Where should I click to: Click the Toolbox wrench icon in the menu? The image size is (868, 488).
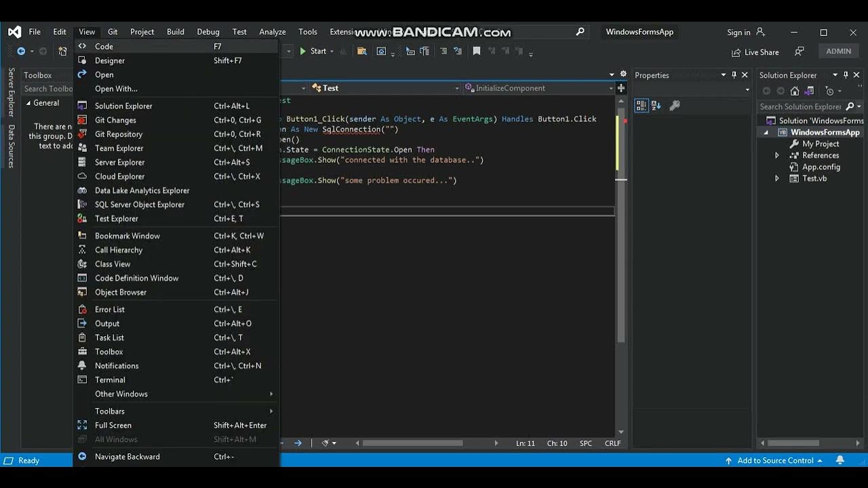82,352
